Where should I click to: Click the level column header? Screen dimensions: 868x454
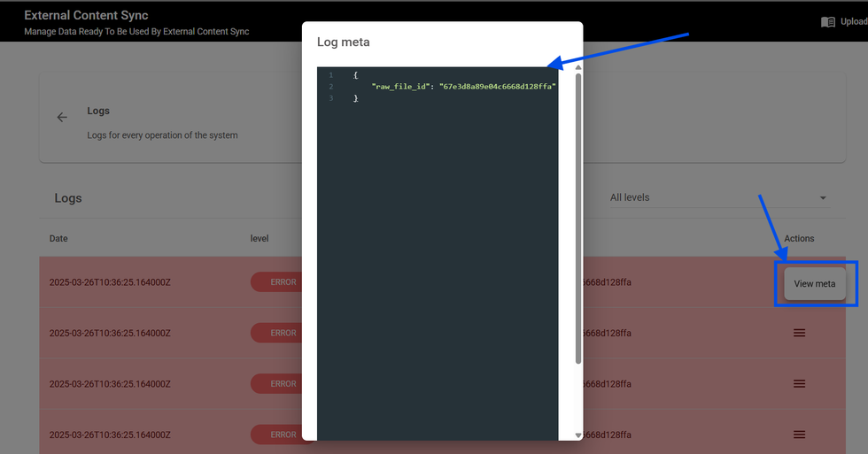tap(259, 238)
